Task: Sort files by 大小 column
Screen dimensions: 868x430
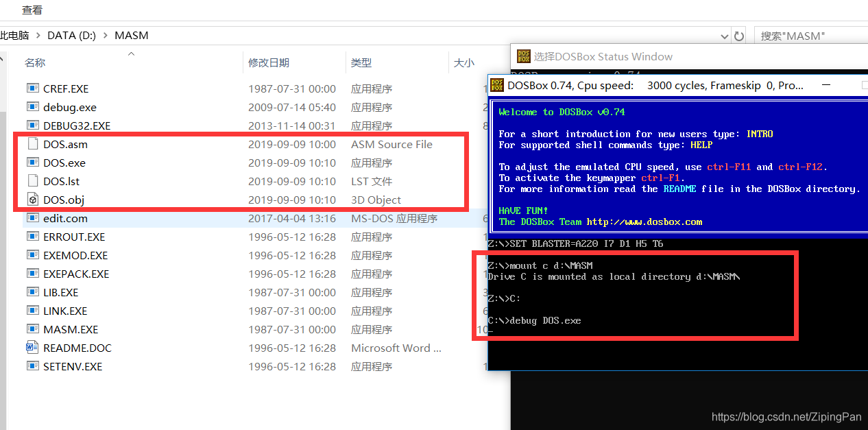Action: tap(463, 62)
